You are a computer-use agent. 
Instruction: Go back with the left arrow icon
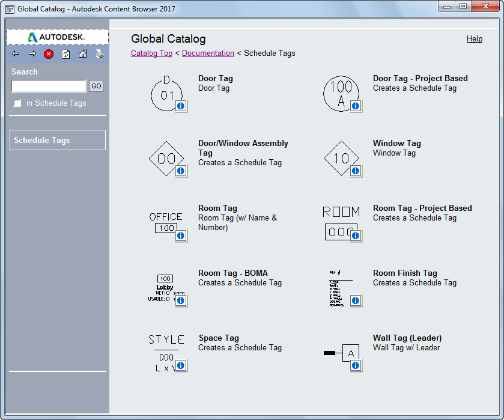[x=16, y=53]
